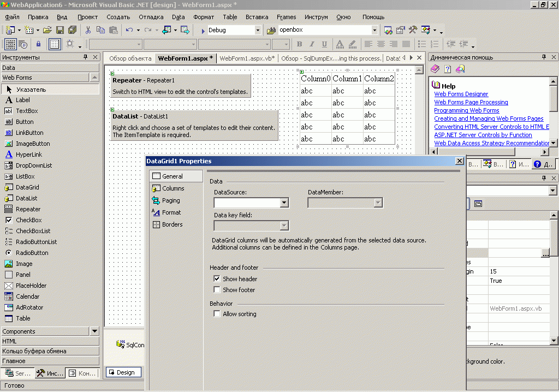Enable the Show header checkbox
The width and height of the screenshot is (559, 392).
point(217,278)
